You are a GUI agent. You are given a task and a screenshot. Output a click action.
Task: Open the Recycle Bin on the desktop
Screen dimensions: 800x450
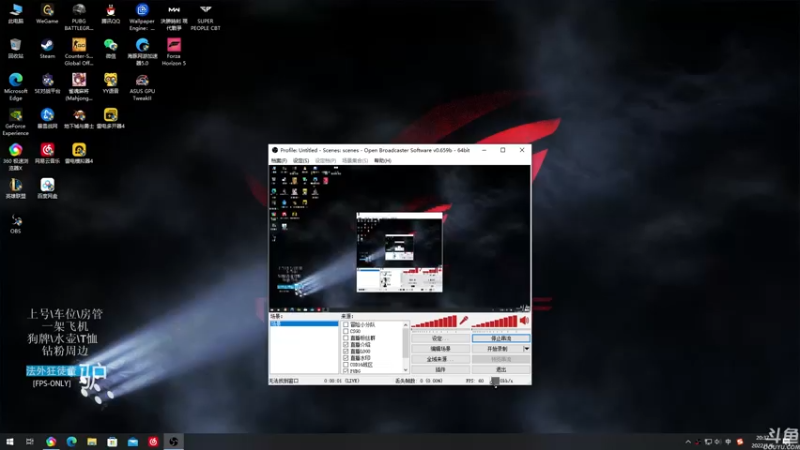pos(15,49)
